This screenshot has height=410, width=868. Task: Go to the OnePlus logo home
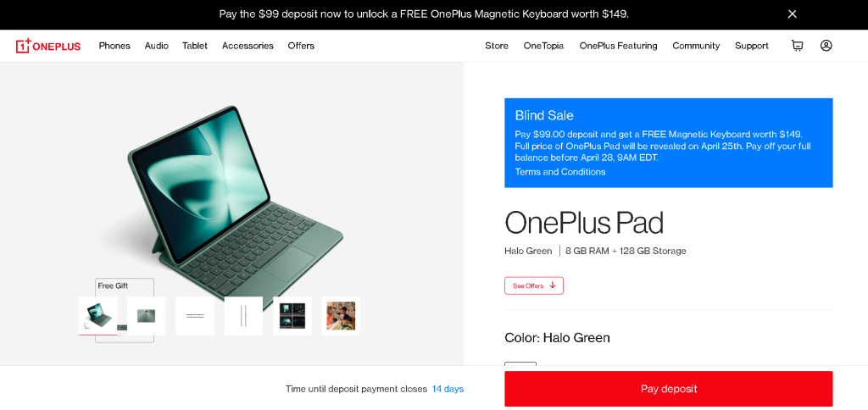(x=48, y=46)
